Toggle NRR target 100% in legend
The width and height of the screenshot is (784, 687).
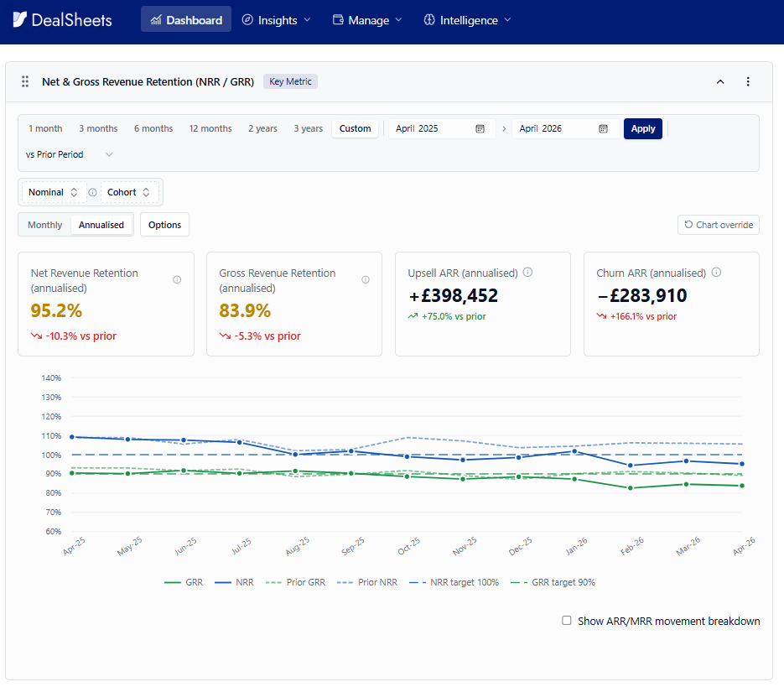point(454,582)
